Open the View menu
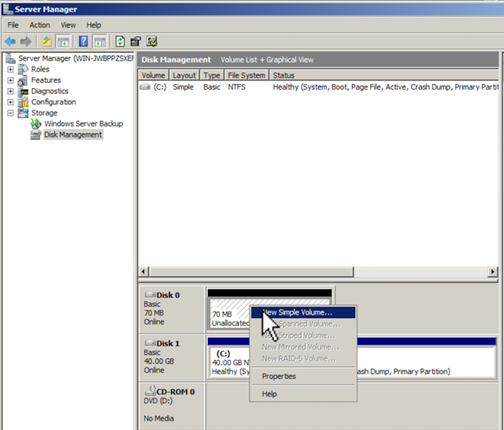 click(x=69, y=25)
